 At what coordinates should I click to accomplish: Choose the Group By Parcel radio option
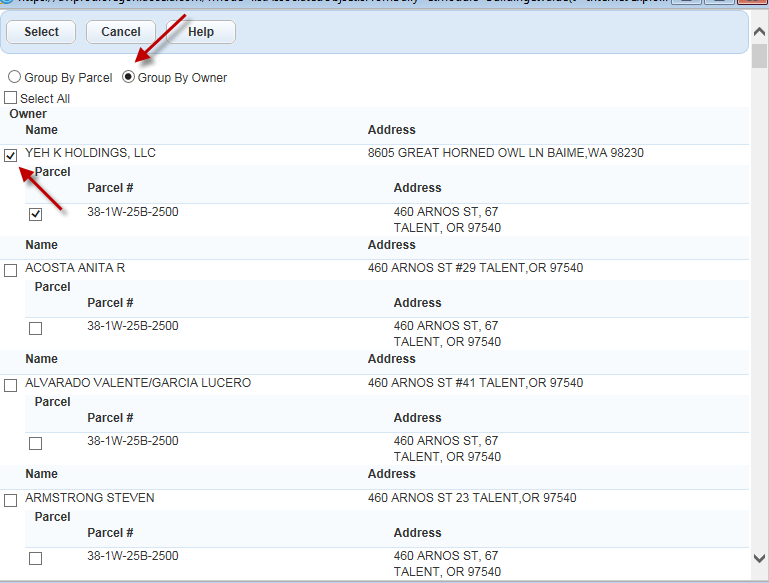pyautogui.click(x=14, y=78)
